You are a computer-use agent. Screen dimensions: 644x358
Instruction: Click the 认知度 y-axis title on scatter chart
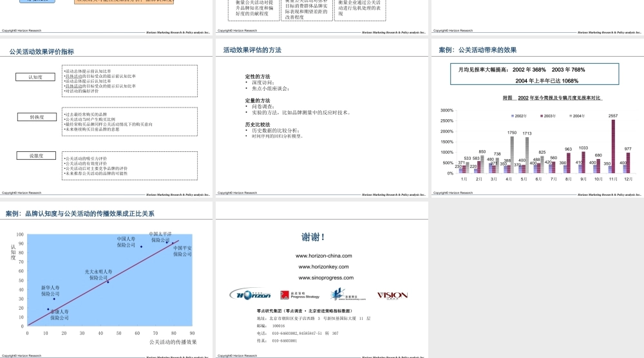pyautogui.click(x=13, y=252)
